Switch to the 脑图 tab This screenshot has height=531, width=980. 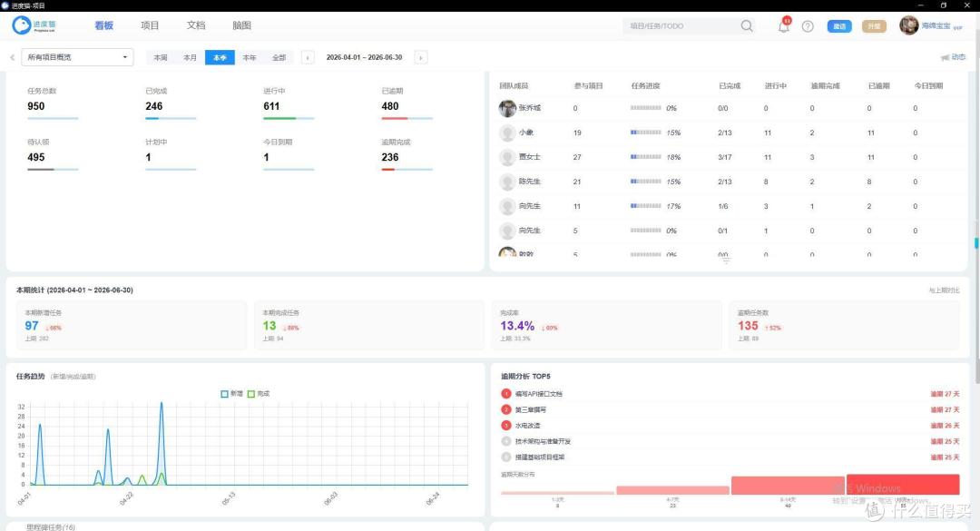241,25
